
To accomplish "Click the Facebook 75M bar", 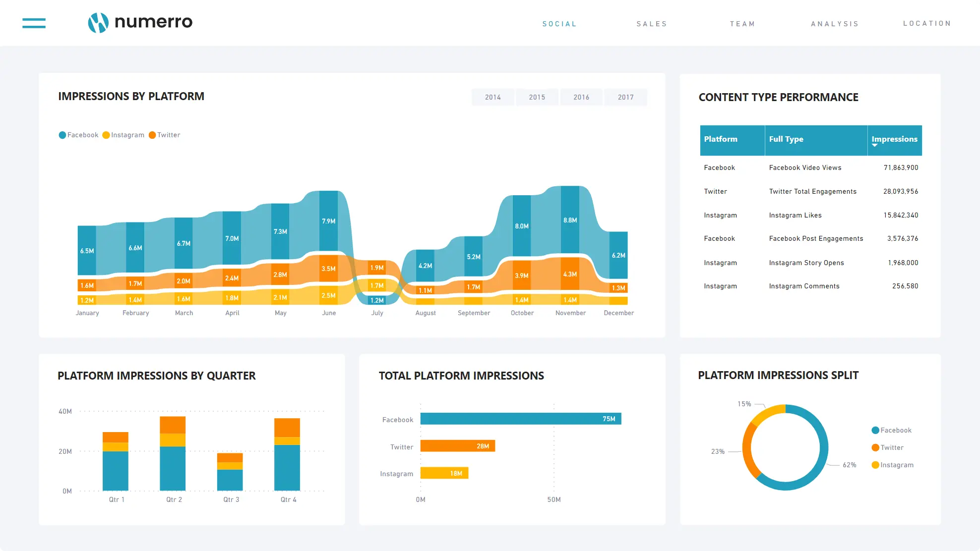I will (x=520, y=419).
